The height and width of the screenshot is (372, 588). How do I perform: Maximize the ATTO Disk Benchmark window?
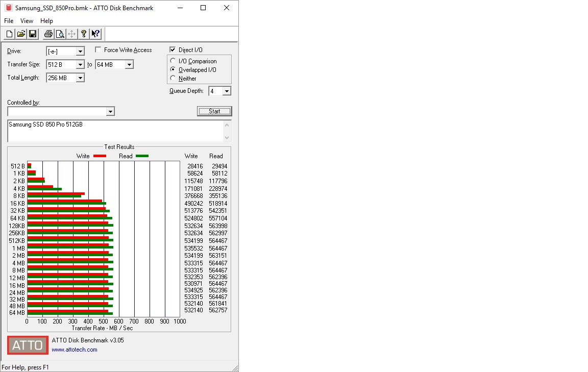[x=203, y=8]
